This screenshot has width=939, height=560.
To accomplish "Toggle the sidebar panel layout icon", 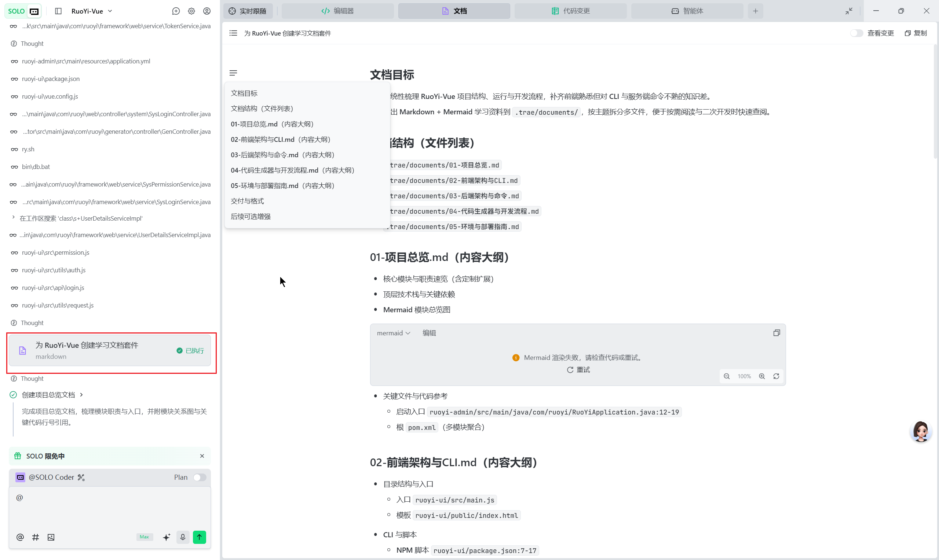I will (58, 11).
